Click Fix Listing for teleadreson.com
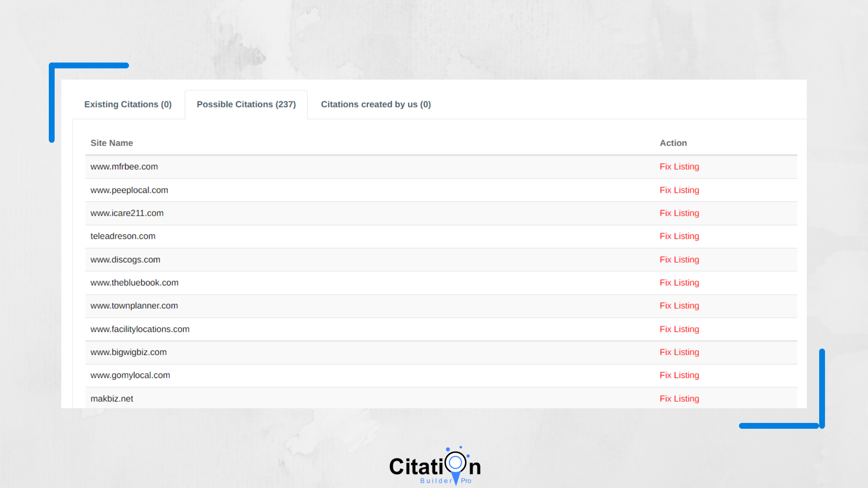Viewport: 868px width, 488px height. [679, 236]
